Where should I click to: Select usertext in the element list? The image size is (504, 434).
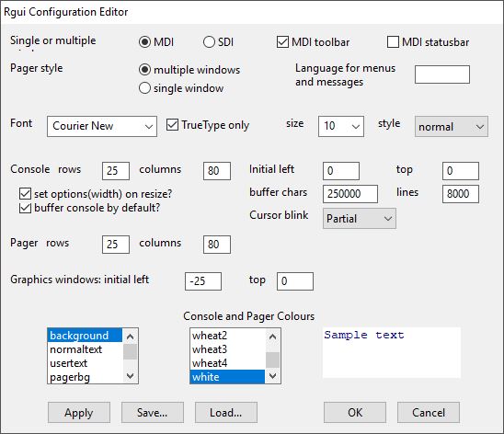[86, 363]
